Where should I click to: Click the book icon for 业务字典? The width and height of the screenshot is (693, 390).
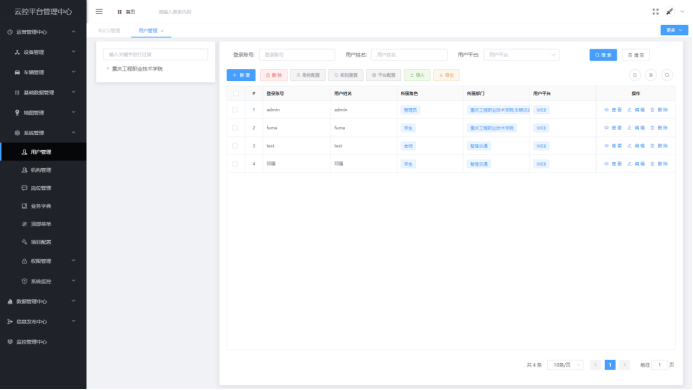tap(24, 206)
